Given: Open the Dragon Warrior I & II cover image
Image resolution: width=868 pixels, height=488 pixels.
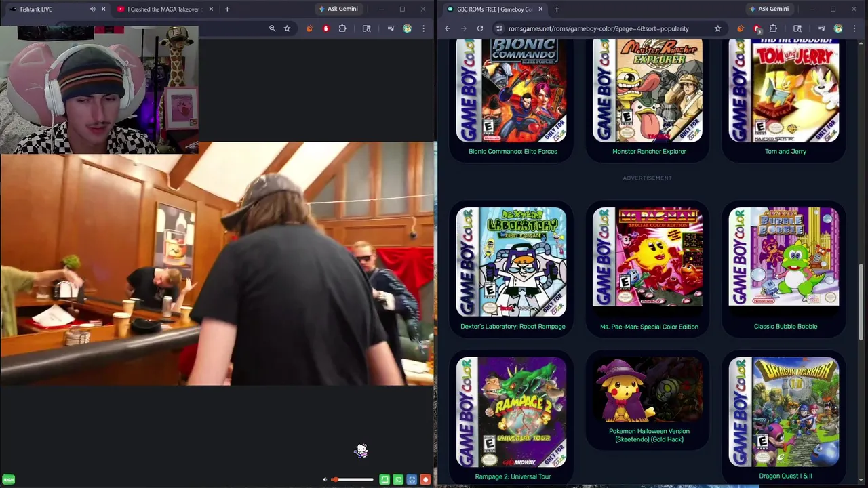Looking at the screenshot, I should pyautogui.click(x=784, y=412).
